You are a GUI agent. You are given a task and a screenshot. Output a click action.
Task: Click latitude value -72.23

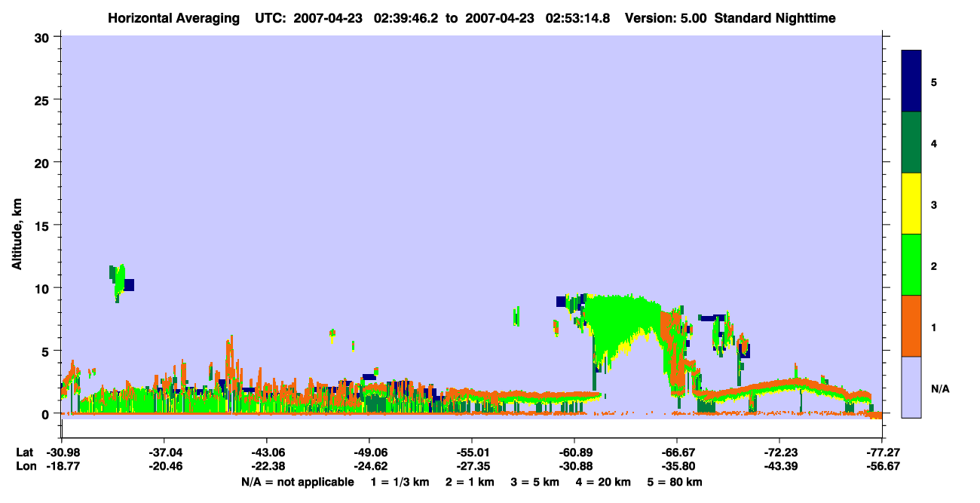(x=779, y=452)
